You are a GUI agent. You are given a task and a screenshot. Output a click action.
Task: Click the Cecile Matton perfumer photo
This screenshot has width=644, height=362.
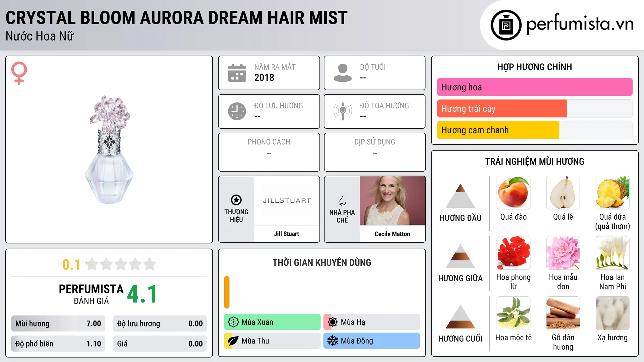(392, 200)
